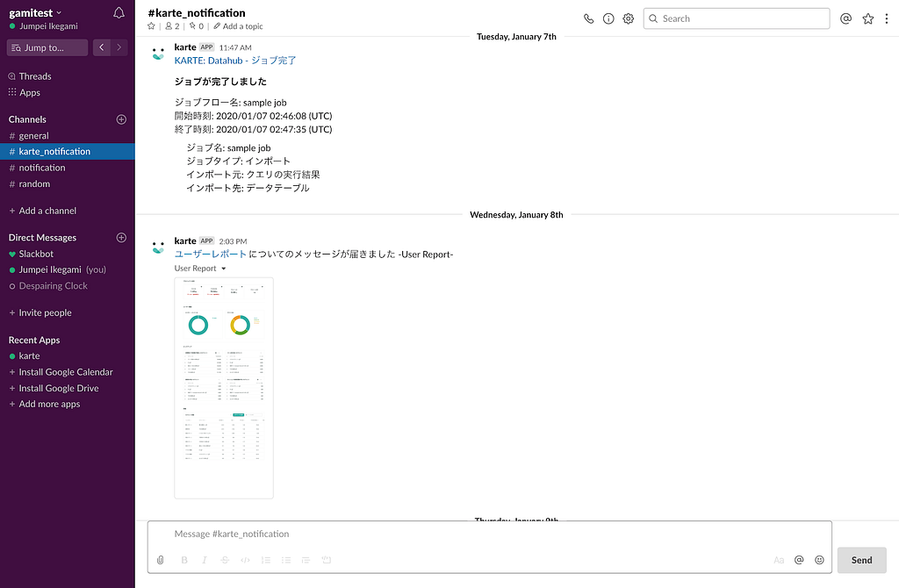This screenshot has height=588, width=899.
Task: Show channel details info icon
Action: pyautogui.click(x=608, y=18)
